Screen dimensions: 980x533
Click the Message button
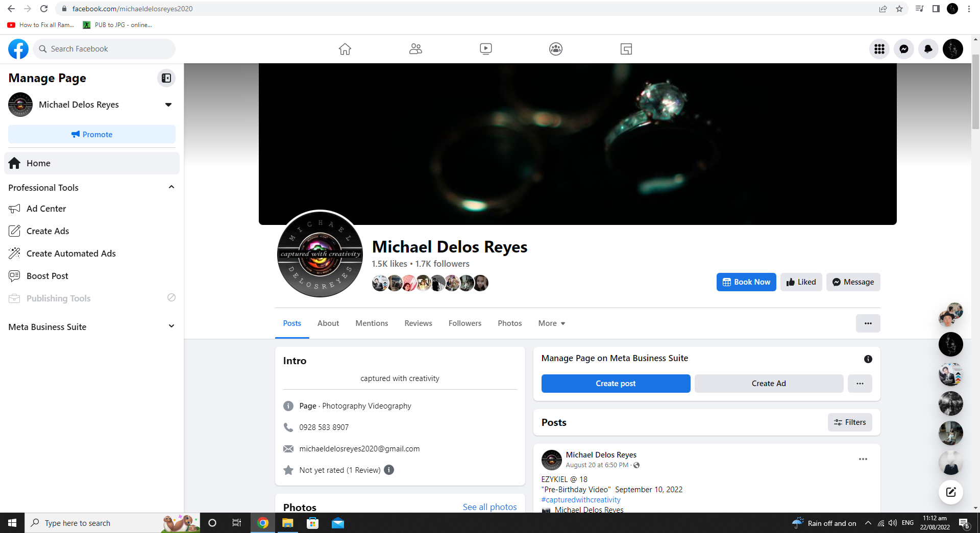coord(853,282)
